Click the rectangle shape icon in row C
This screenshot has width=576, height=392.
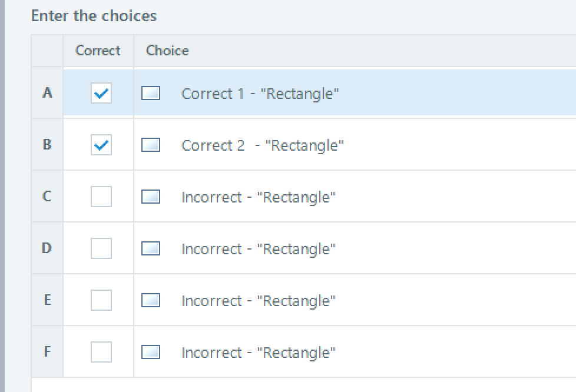tap(151, 197)
